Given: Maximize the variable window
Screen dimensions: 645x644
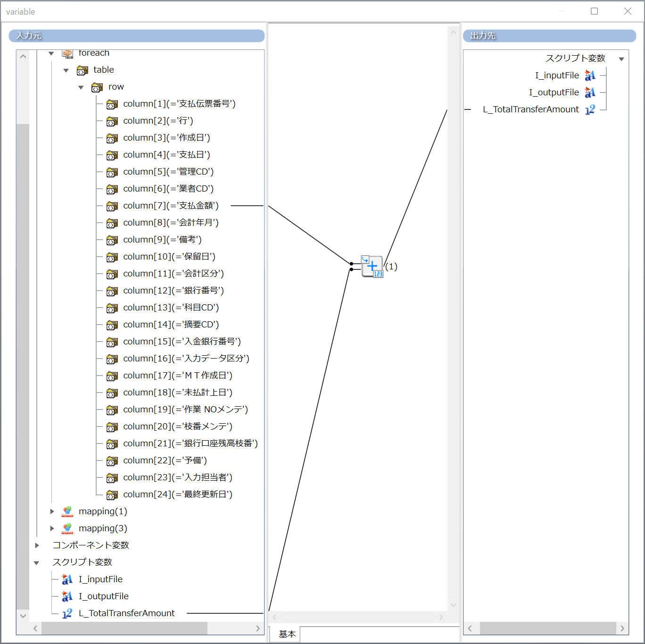Looking at the screenshot, I should 595,11.
